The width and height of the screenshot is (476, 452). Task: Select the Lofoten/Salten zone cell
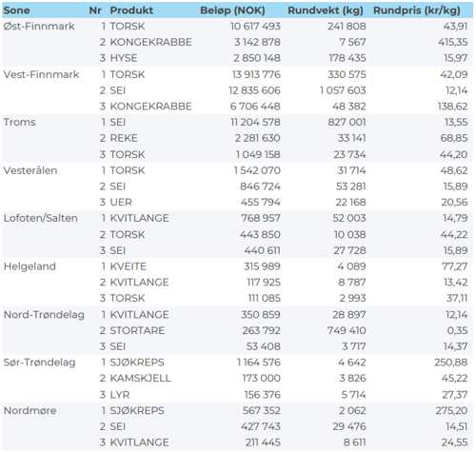[x=41, y=218]
